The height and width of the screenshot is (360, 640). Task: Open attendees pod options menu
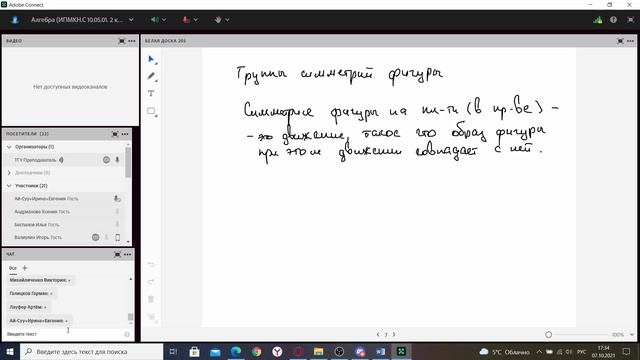pyautogui.click(x=125, y=134)
